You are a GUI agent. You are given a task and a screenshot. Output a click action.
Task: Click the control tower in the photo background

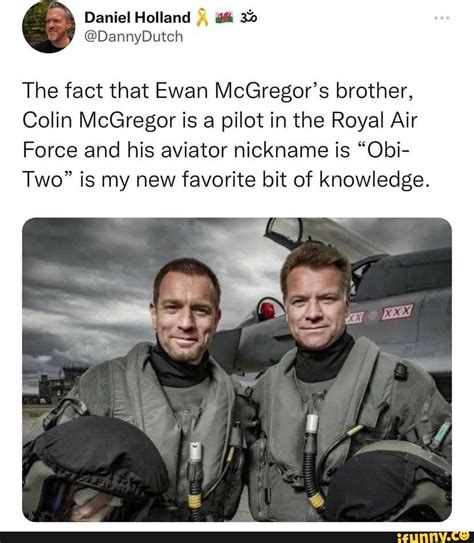(x=62, y=384)
